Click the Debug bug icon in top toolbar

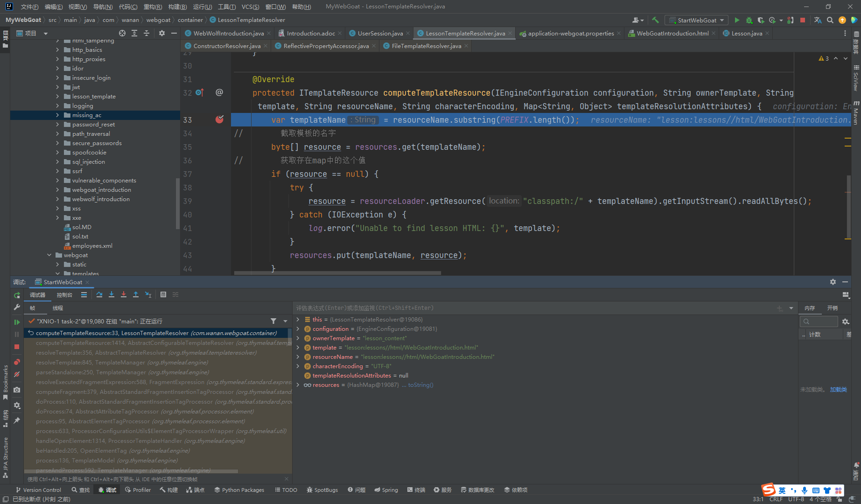pyautogui.click(x=749, y=20)
